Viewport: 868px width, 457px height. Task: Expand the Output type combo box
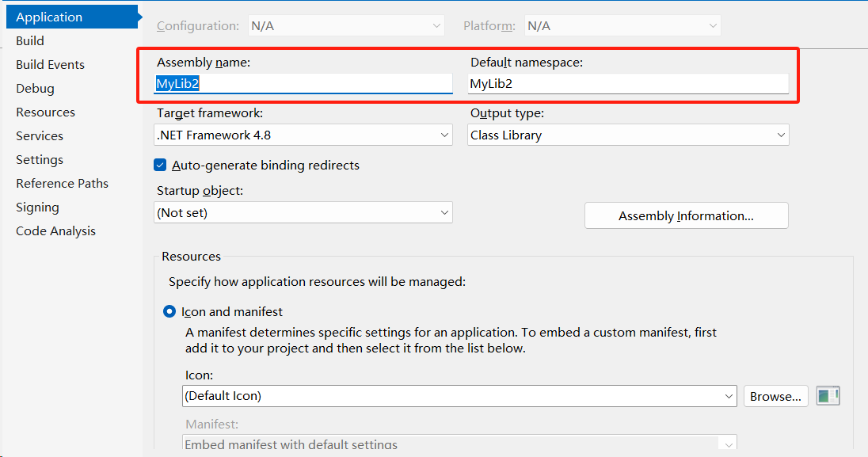[x=628, y=135]
